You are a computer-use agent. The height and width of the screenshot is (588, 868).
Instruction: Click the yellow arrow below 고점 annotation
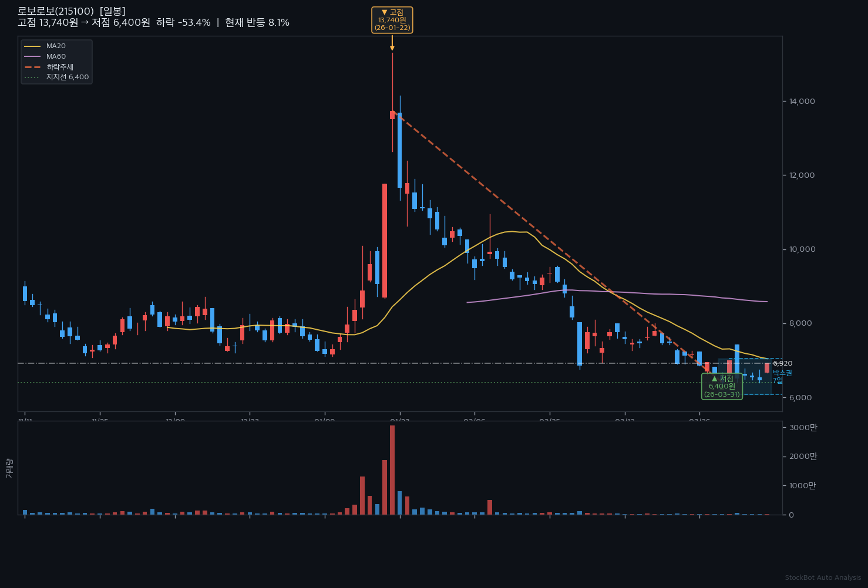tap(392, 43)
